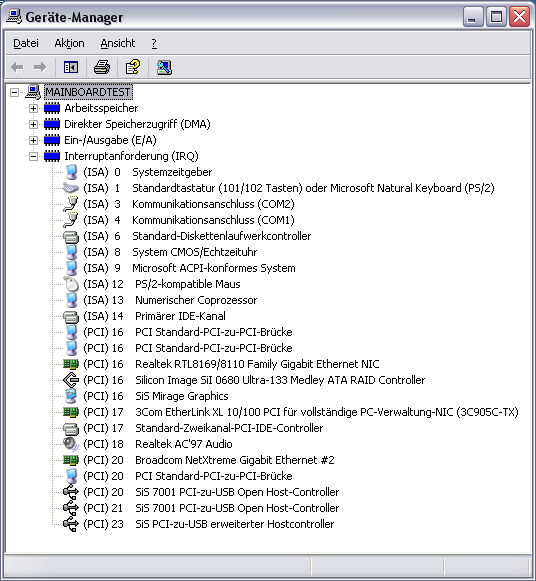
Task: Click the port icon for COM2
Action: pos(71,204)
